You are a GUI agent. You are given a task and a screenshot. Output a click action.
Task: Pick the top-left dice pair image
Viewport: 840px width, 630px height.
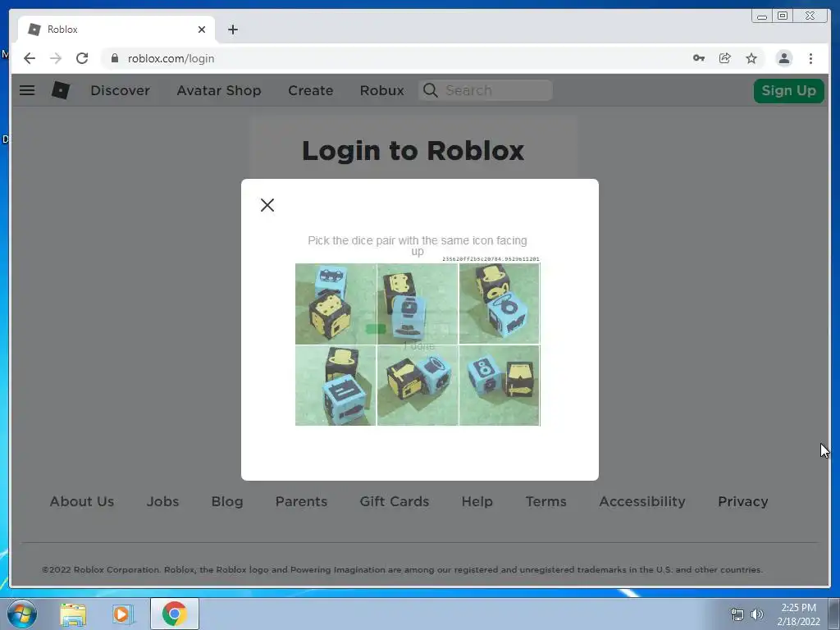[336, 304]
